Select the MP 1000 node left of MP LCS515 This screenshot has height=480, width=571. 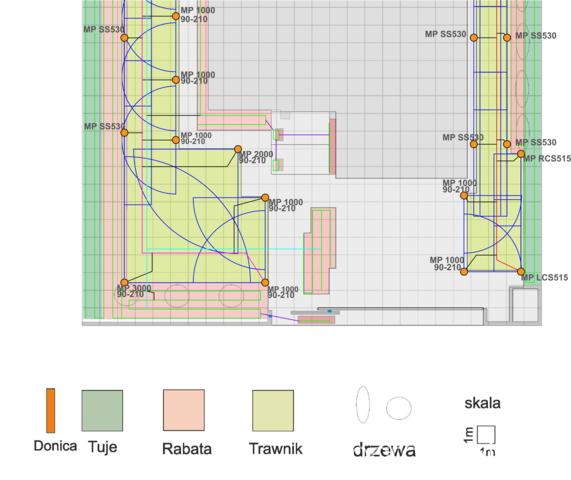tap(464, 271)
